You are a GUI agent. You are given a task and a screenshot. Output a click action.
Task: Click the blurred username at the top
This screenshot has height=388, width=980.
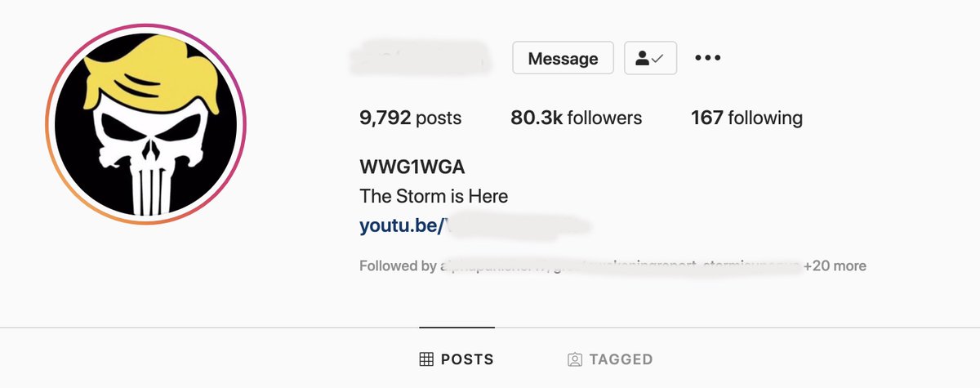[420, 59]
